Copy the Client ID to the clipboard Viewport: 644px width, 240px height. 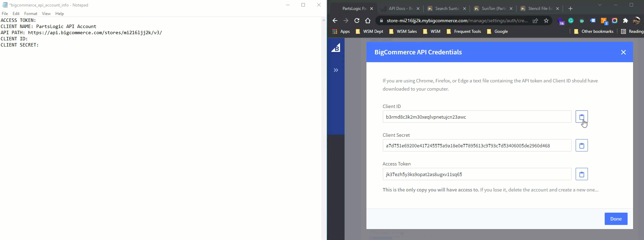click(x=581, y=117)
